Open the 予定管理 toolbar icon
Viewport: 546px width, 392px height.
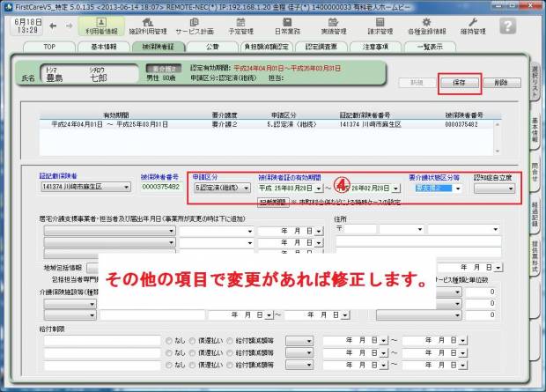point(240,23)
